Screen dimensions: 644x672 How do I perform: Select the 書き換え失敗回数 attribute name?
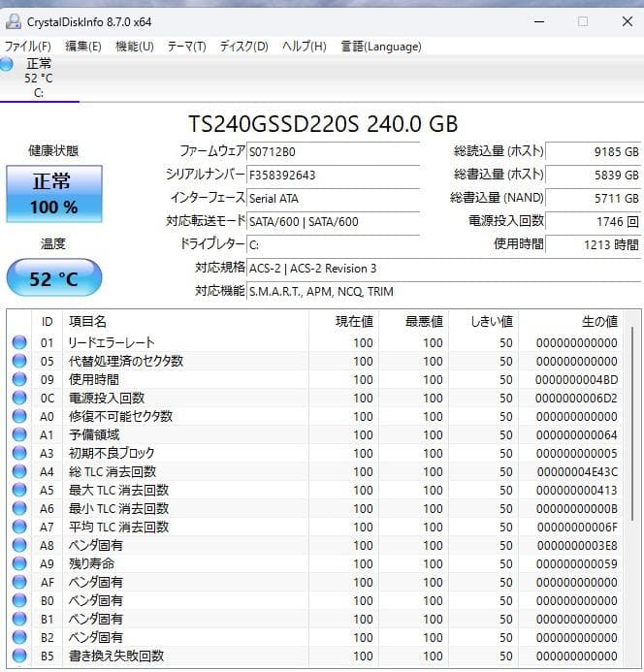point(116,656)
